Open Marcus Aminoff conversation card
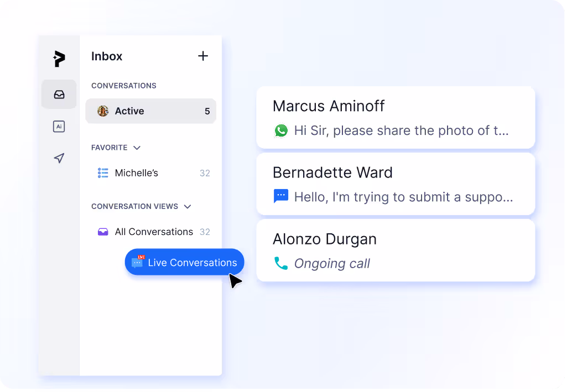This screenshot has height=392, width=572. (x=396, y=117)
